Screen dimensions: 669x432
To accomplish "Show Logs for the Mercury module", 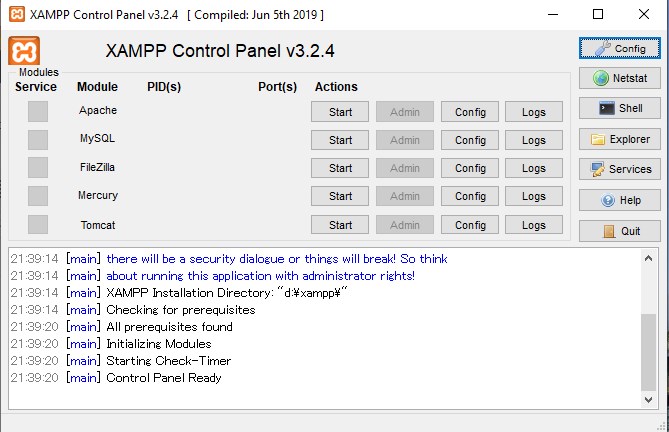I will pyautogui.click(x=534, y=196).
